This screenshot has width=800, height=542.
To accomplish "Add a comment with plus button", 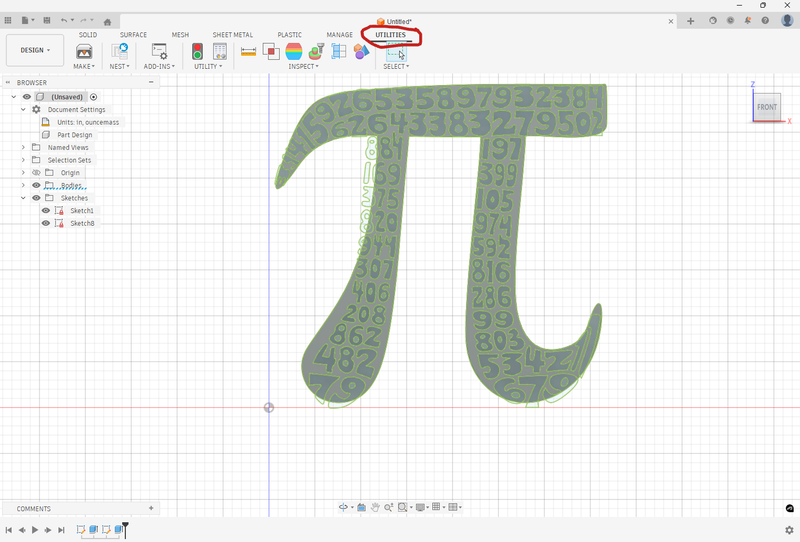I will point(151,508).
